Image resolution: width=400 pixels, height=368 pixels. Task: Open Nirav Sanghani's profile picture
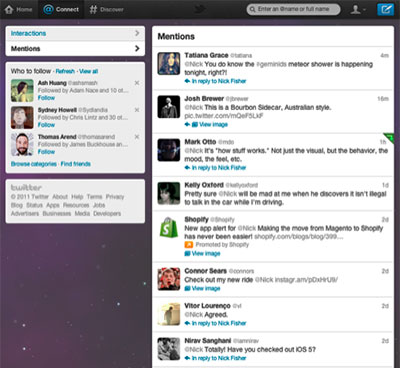pyautogui.click(x=169, y=349)
